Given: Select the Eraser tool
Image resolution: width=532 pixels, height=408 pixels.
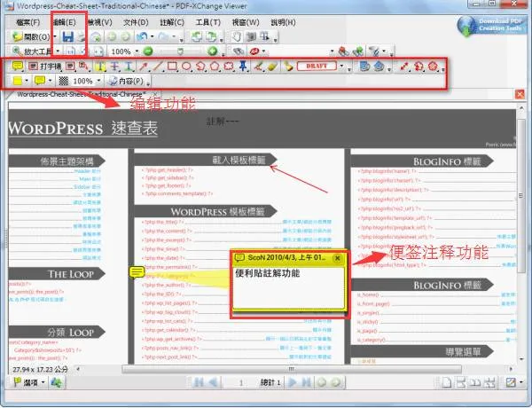Looking at the screenshot, I should [272, 66].
